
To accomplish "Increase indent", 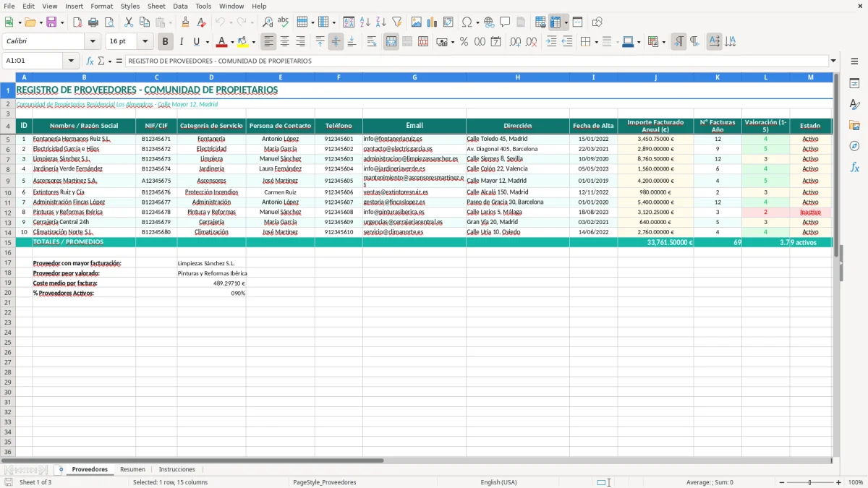I will point(551,42).
